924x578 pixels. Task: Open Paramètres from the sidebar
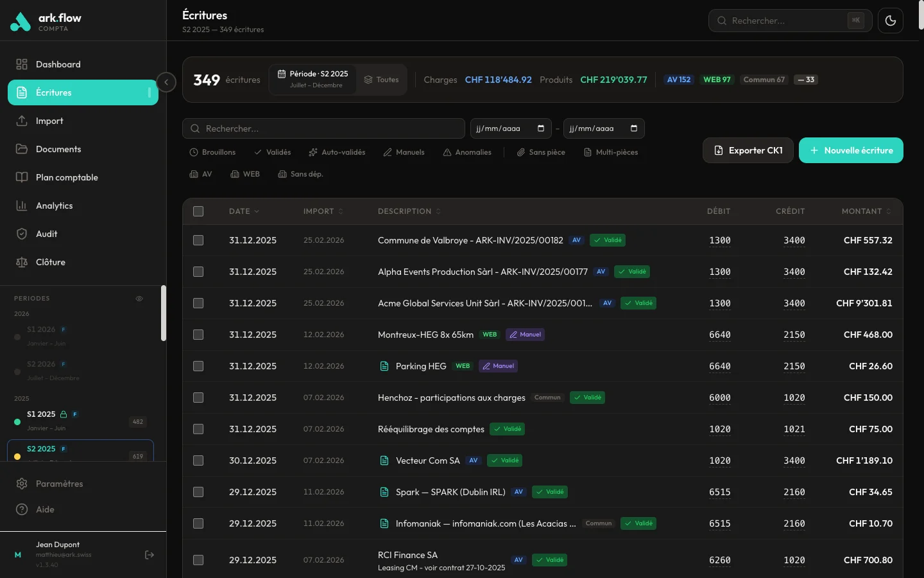[x=58, y=484]
